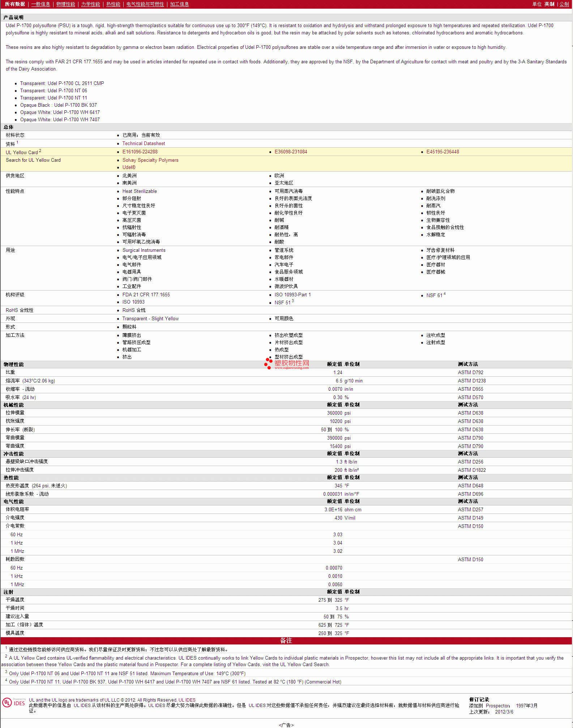Click the 抗张强度 value "10200"

336,422
